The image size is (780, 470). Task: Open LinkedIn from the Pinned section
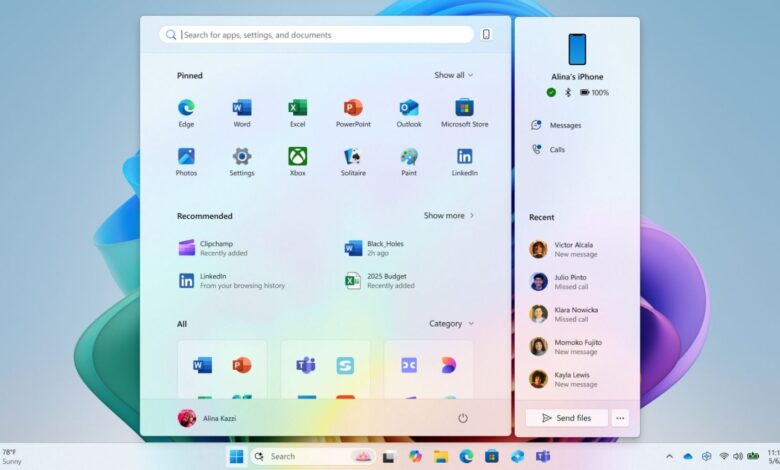pos(465,162)
